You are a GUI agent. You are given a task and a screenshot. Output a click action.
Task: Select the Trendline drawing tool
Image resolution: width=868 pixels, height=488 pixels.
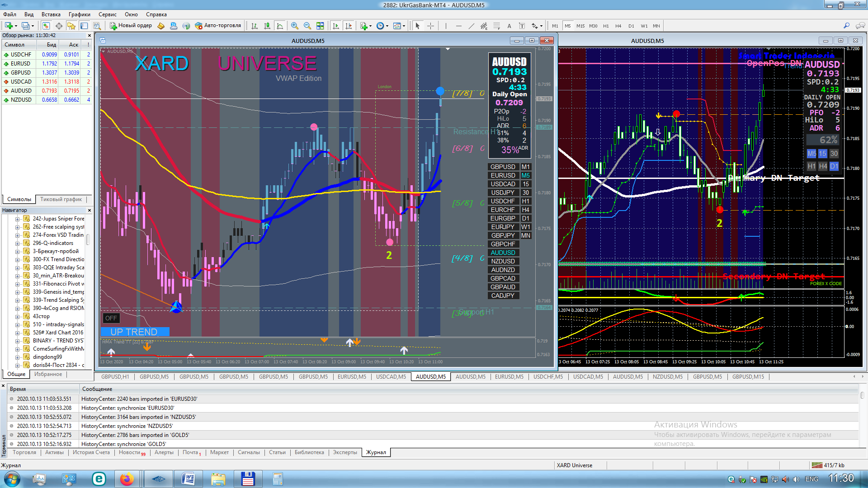471,26
